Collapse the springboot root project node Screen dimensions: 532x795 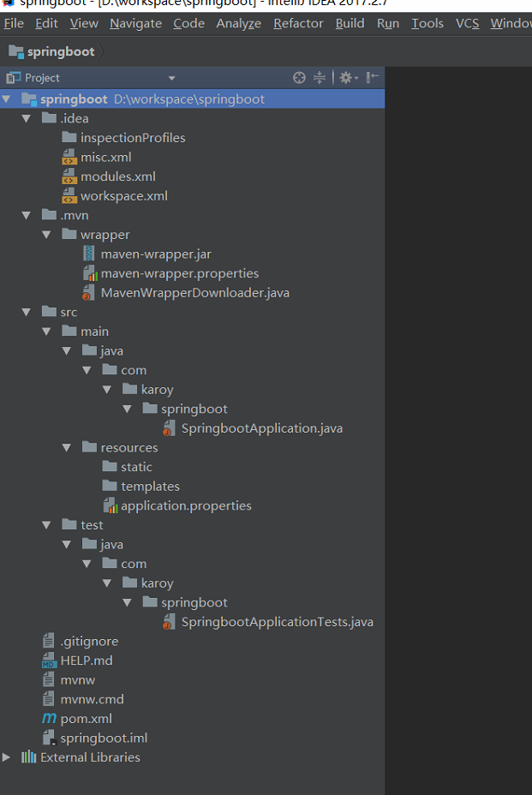coord(7,99)
